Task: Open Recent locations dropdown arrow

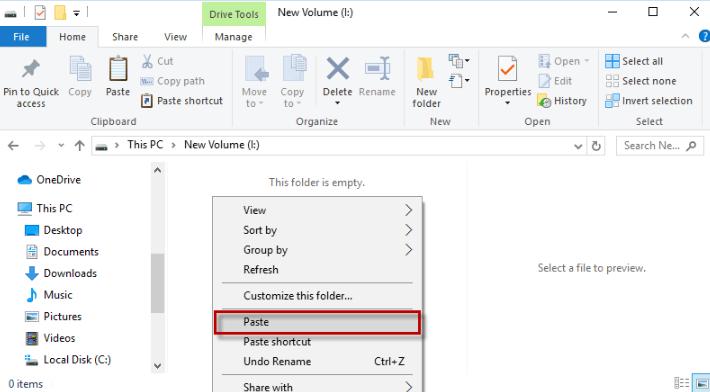Action: coord(61,146)
